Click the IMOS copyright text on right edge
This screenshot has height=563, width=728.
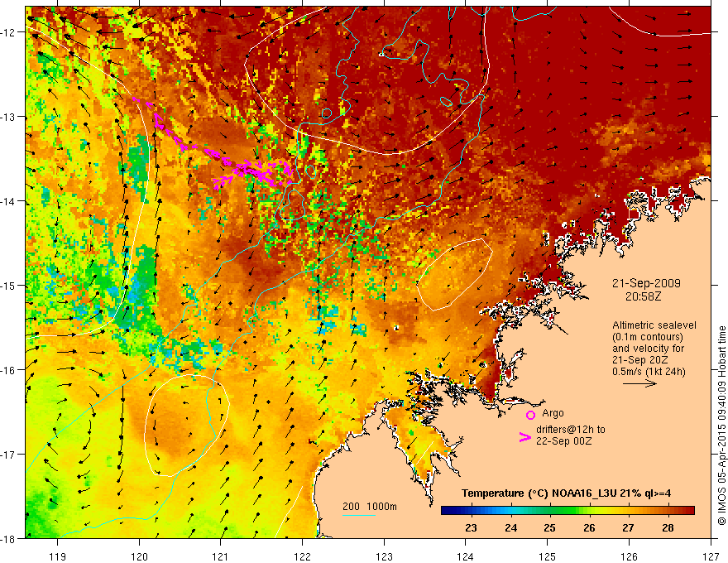coord(722,426)
